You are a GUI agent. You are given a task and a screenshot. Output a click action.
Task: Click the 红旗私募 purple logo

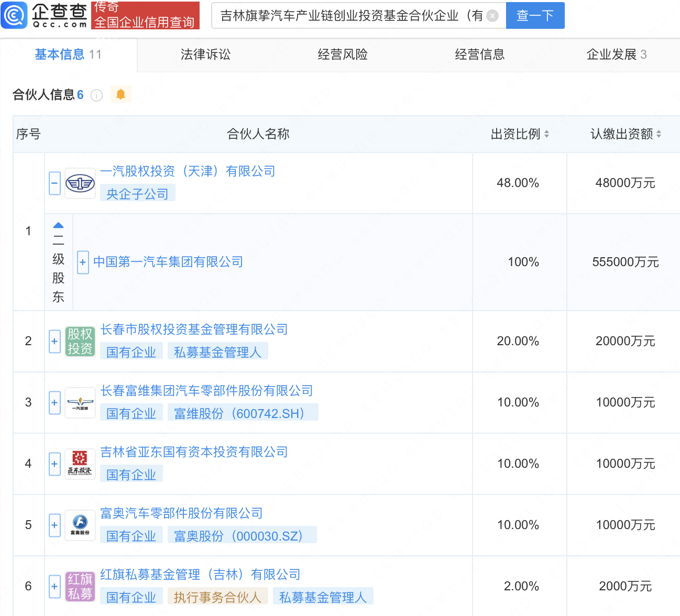click(80, 587)
